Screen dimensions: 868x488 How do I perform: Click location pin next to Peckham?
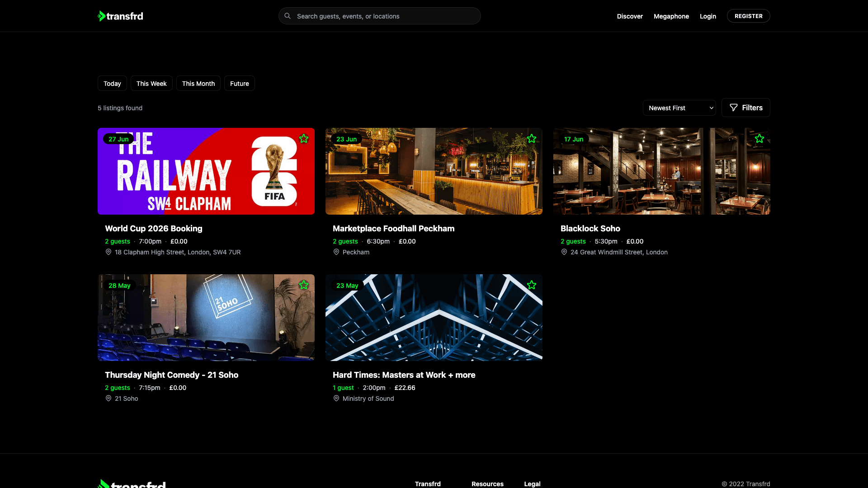336,252
